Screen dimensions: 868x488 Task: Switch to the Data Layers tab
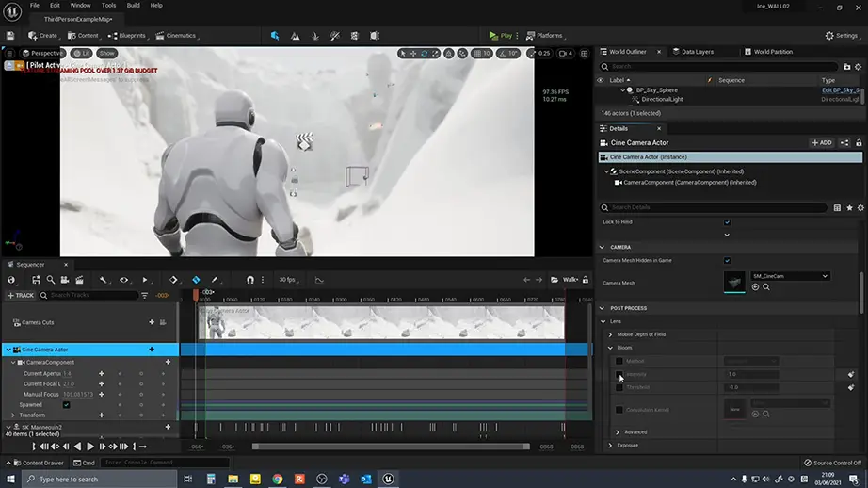pos(697,52)
